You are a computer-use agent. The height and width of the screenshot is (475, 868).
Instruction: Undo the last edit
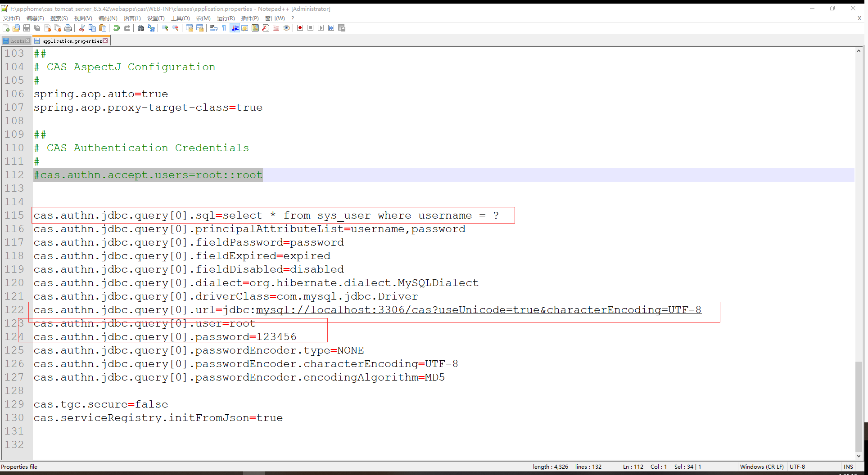click(117, 28)
